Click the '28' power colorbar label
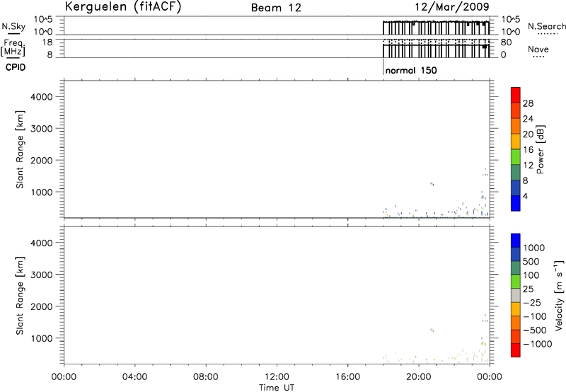Viewport: 566px width, 392px height. [528, 103]
